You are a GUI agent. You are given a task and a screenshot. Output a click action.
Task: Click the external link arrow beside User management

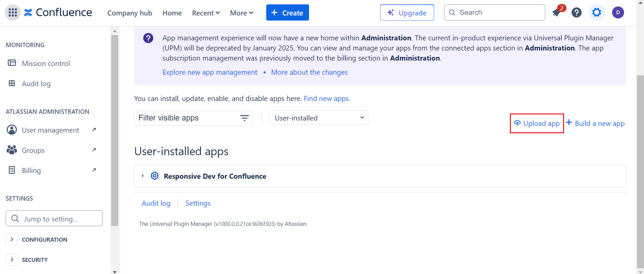pos(94,130)
